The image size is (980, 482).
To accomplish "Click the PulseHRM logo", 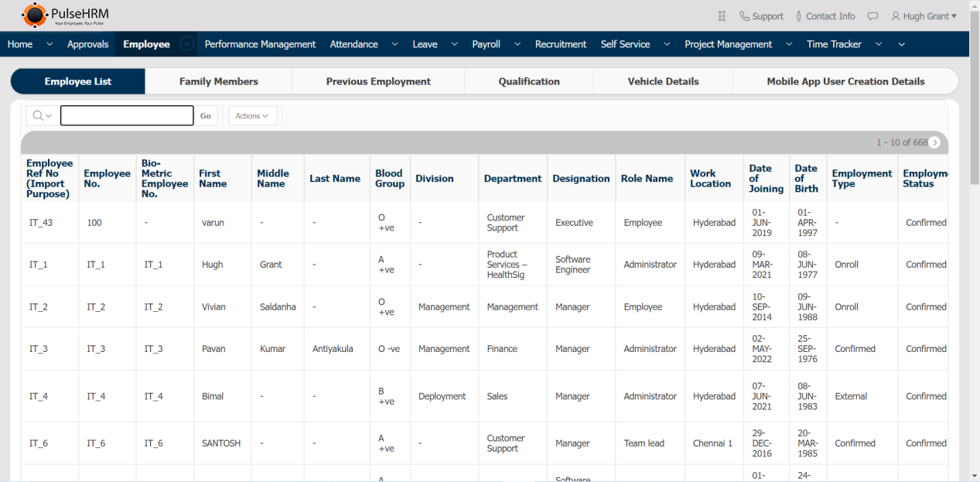I will click(66, 15).
